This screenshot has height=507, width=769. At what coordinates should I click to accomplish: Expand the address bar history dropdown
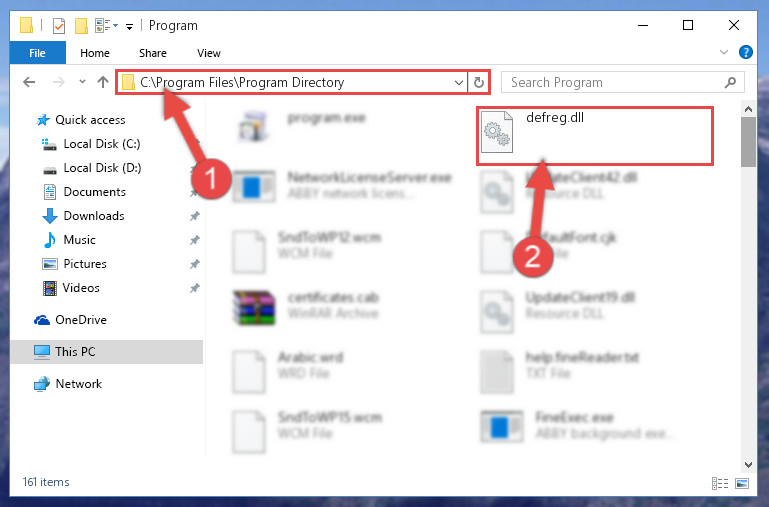pyautogui.click(x=459, y=82)
